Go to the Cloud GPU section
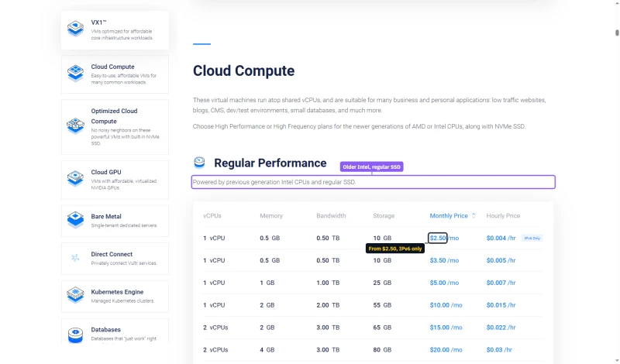Viewport: 620px width, 364px height. point(115,180)
